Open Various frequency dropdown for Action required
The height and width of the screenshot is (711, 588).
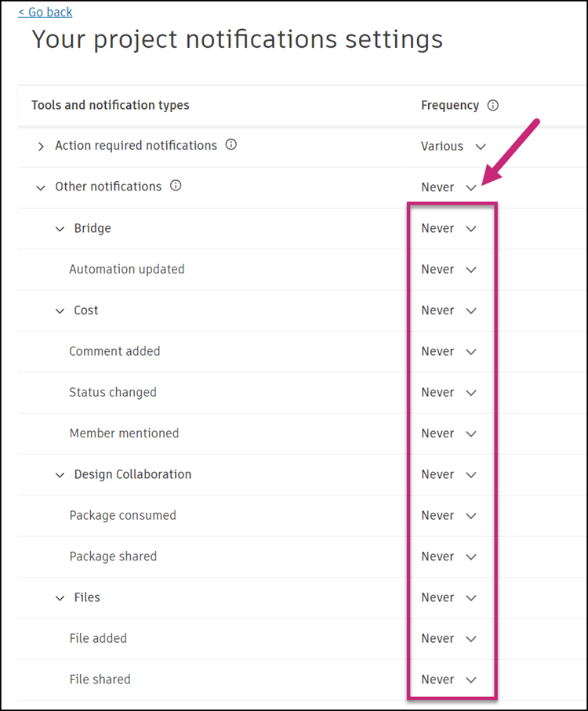coord(453,147)
